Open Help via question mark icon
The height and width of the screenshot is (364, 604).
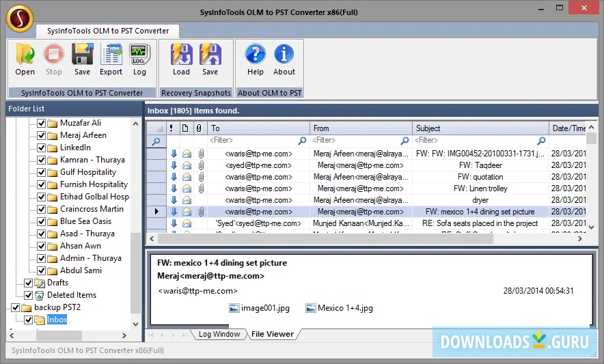255,55
